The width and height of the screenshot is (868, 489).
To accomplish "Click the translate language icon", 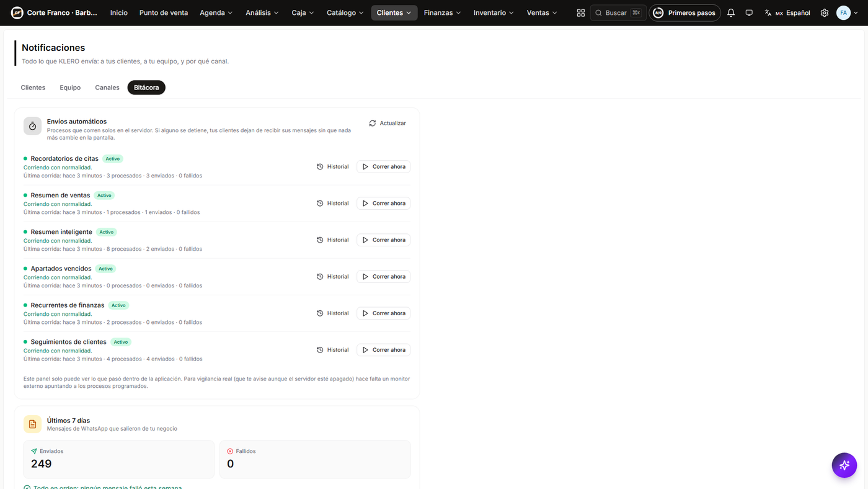I will (768, 12).
